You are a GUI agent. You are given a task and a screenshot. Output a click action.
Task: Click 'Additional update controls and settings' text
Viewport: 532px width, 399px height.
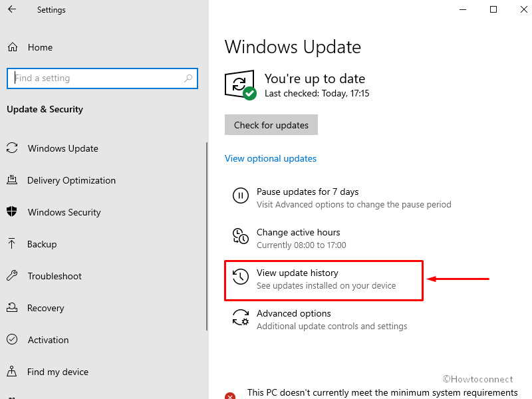pos(332,326)
